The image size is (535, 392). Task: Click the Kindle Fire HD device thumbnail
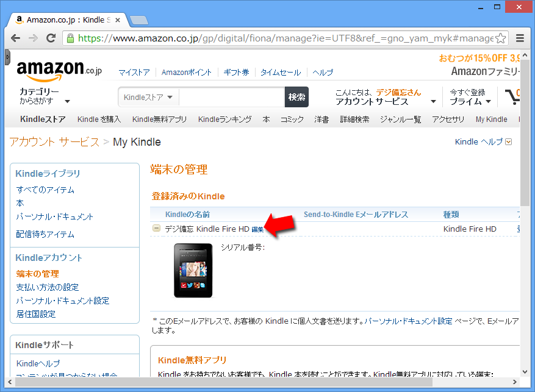click(193, 270)
